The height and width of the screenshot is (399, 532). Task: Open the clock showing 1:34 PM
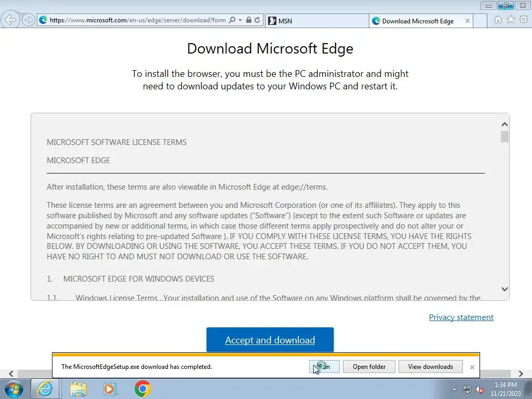pos(506,389)
